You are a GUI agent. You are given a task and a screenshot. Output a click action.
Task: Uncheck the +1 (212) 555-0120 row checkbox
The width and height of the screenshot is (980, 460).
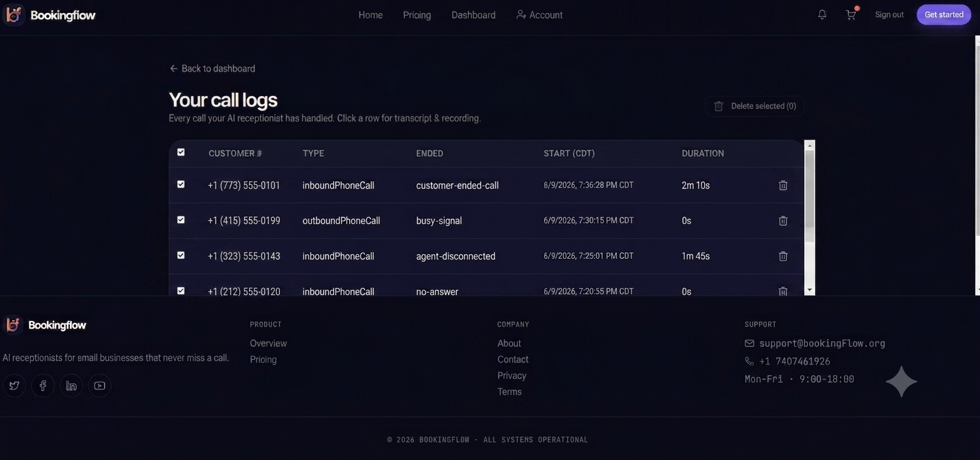click(x=181, y=291)
